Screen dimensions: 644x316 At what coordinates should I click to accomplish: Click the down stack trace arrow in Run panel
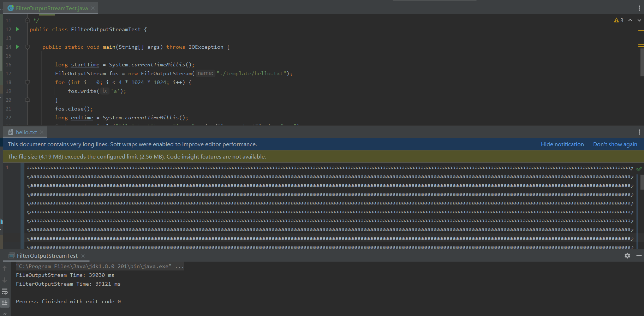coord(5,280)
